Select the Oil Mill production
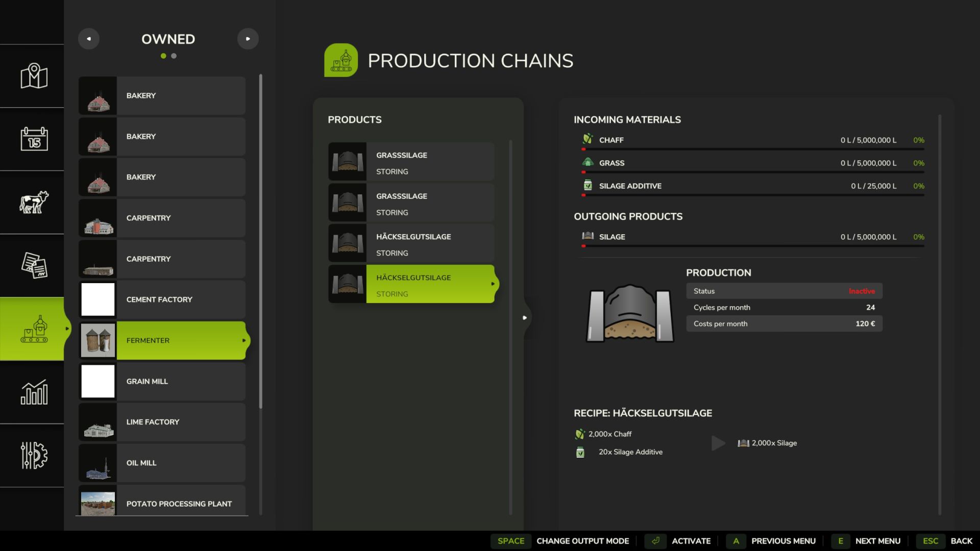 pyautogui.click(x=162, y=463)
